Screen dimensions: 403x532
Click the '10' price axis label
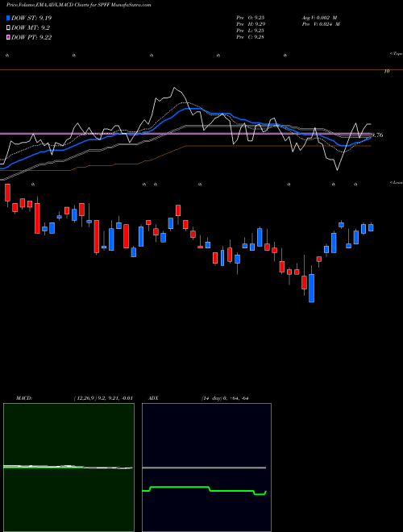(386, 71)
